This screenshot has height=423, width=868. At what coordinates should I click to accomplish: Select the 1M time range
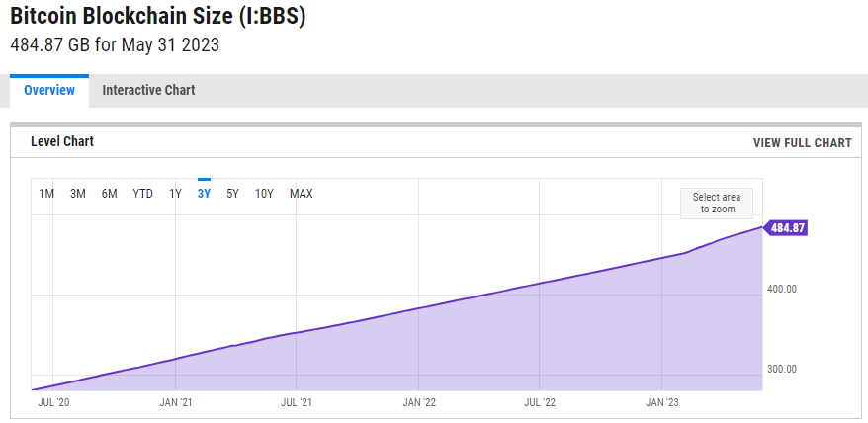46,194
